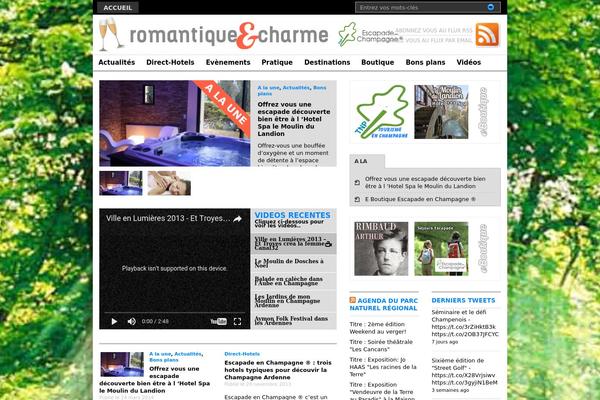Open agenda item Exposition Jo HAAS
The width and height of the screenshot is (600, 400).
pos(383,367)
